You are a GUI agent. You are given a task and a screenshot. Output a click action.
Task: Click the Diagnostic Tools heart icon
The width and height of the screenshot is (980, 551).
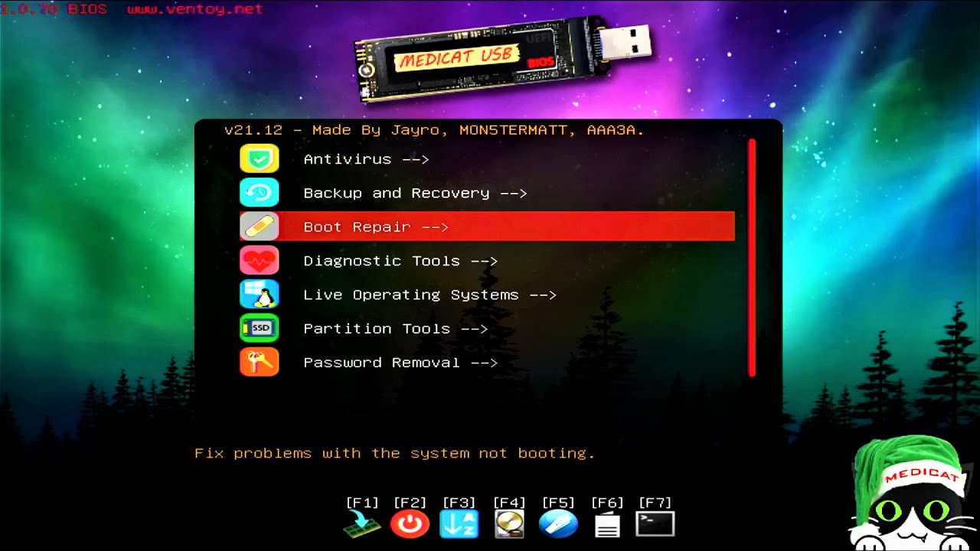click(259, 260)
